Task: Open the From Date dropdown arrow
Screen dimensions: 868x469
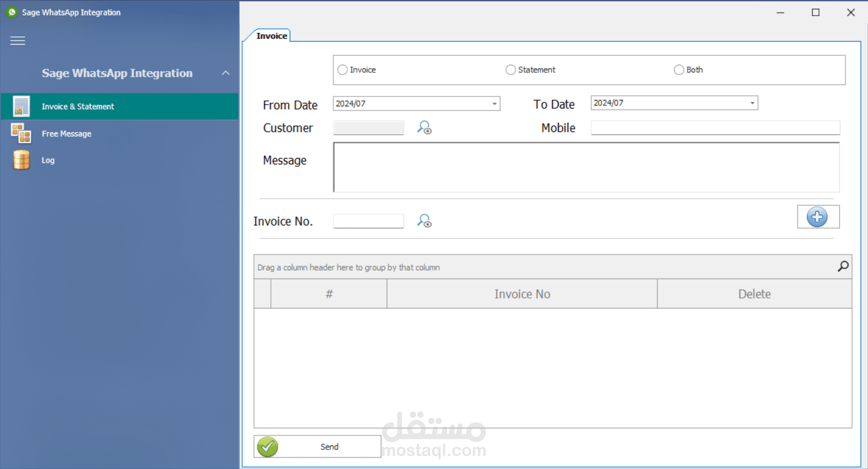Action: coord(494,104)
